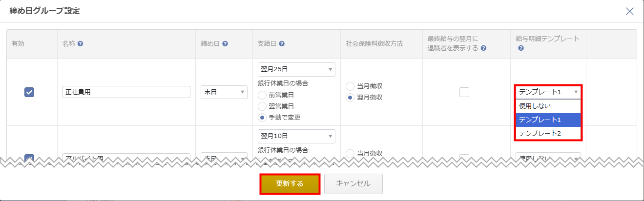Image resolution: width=644 pixels, height=201 pixels.
Task: Click help icon next to 支給日 header
Action: [x=282, y=43]
